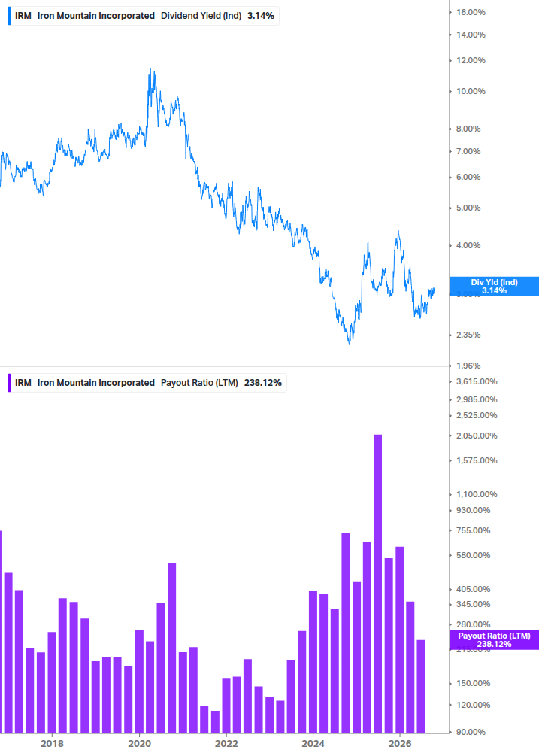539x756 pixels.
Task: Click the IRM ticker in the Payout Ratio legend
Action: 23,382
